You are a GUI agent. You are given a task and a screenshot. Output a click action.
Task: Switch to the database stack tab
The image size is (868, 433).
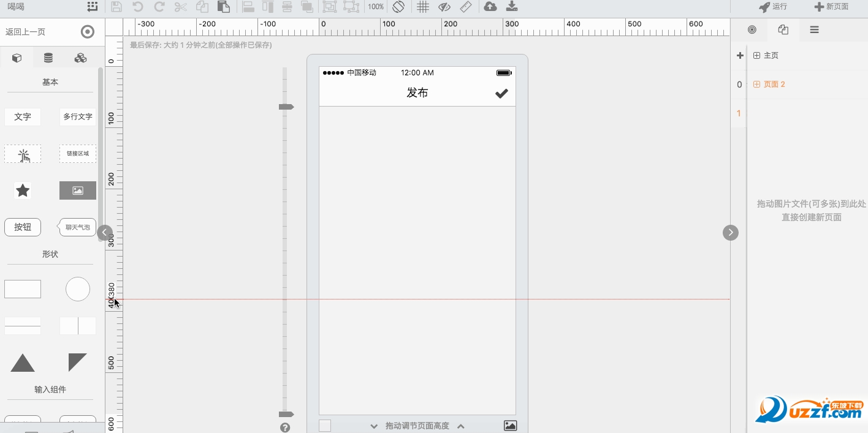click(48, 58)
